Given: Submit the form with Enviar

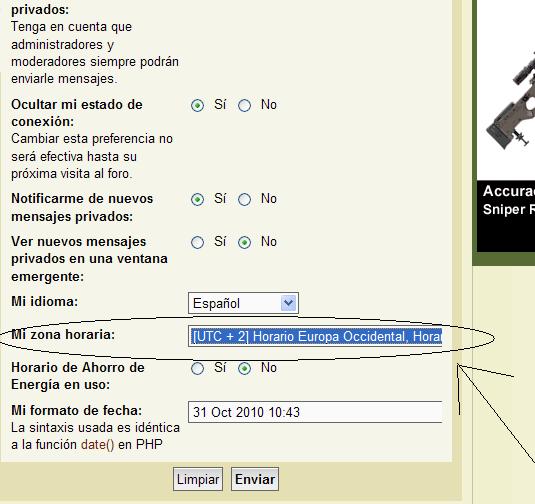Looking at the screenshot, I should click(255, 479).
